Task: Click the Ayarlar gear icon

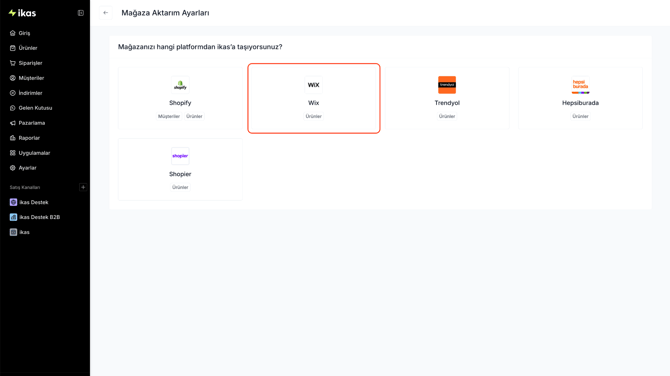Action: point(13,167)
